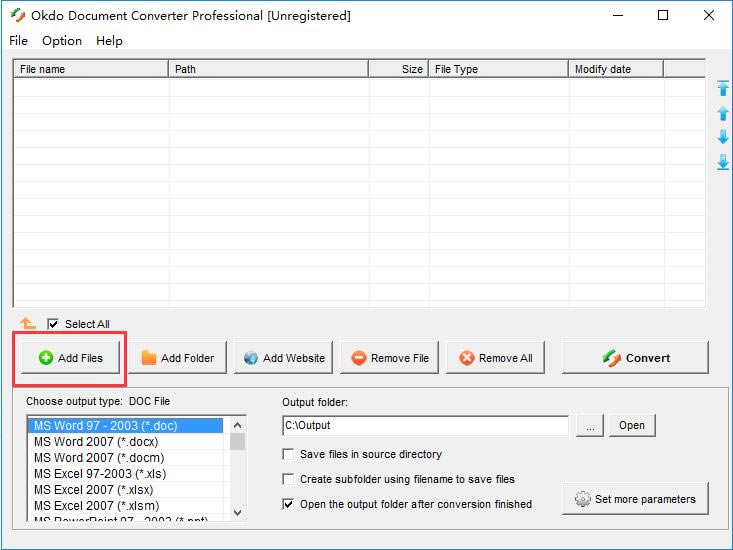Open the Help menu
Viewport: 733px width, 550px height.
tap(109, 41)
